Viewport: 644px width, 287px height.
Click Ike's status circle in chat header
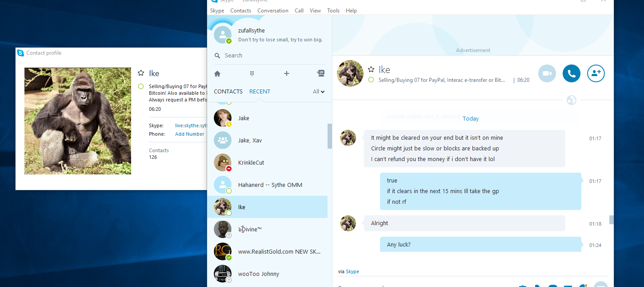point(371,80)
